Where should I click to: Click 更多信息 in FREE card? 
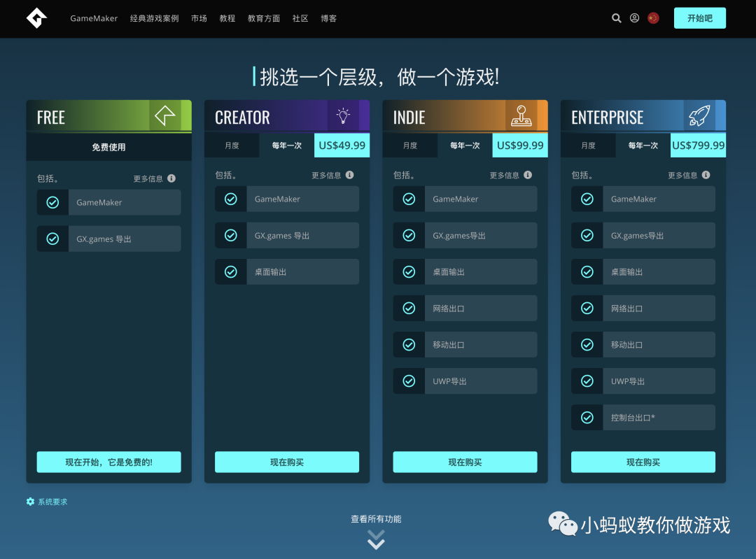[148, 179]
